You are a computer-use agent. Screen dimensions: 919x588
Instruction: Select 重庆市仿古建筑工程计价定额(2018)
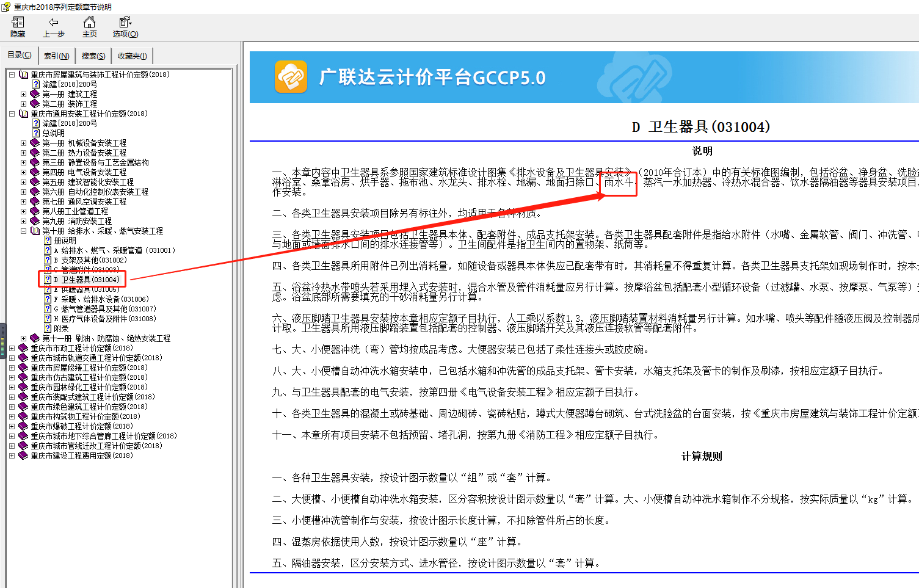tap(89, 377)
